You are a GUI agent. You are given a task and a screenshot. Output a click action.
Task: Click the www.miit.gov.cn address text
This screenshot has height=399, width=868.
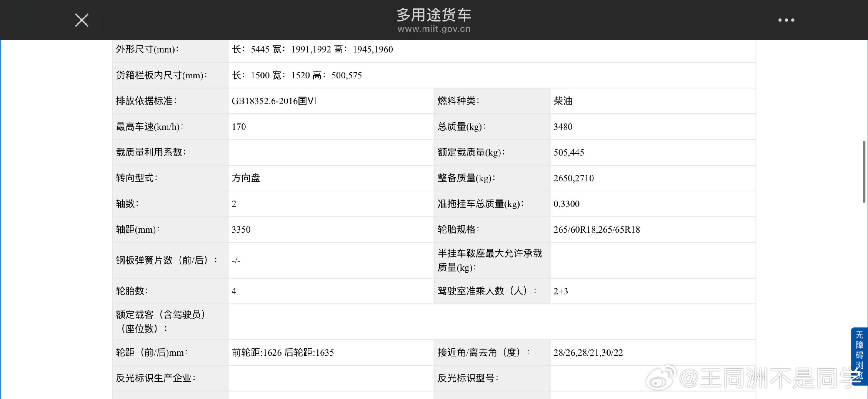coord(434,29)
